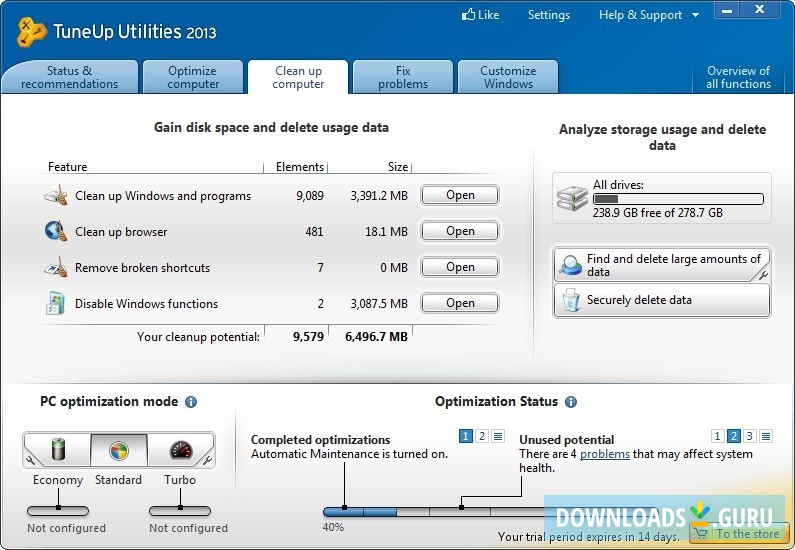The width and height of the screenshot is (795, 550).
Task: Click the Remove broken shortcuts icon
Action: coord(56,267)
